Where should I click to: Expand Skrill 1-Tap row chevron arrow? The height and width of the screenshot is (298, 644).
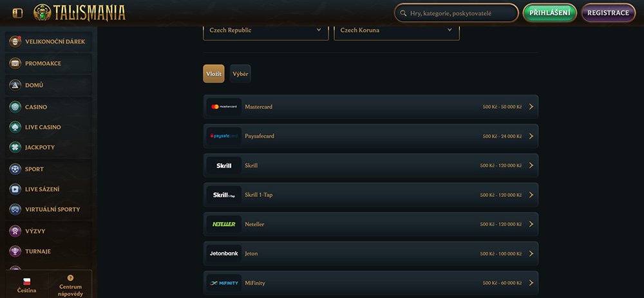point(531,195)
